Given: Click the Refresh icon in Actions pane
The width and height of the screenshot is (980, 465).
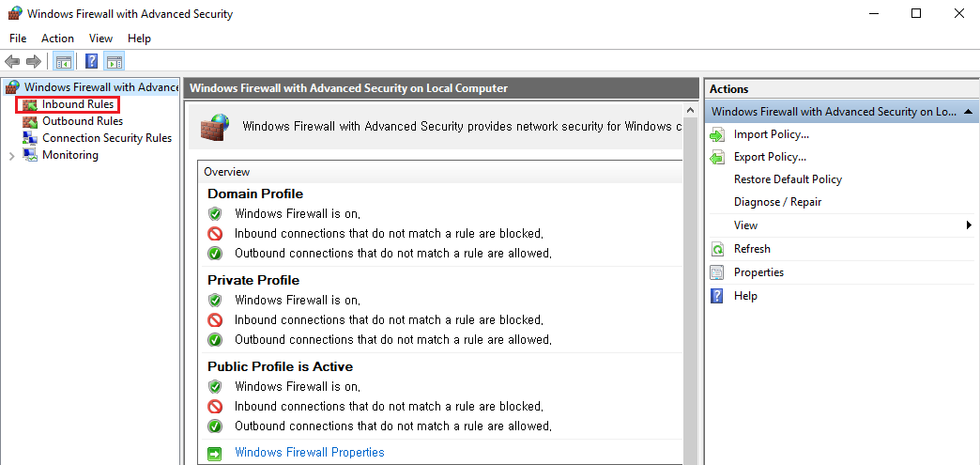Looking at the screenshot, I should [x=718, y=249].
